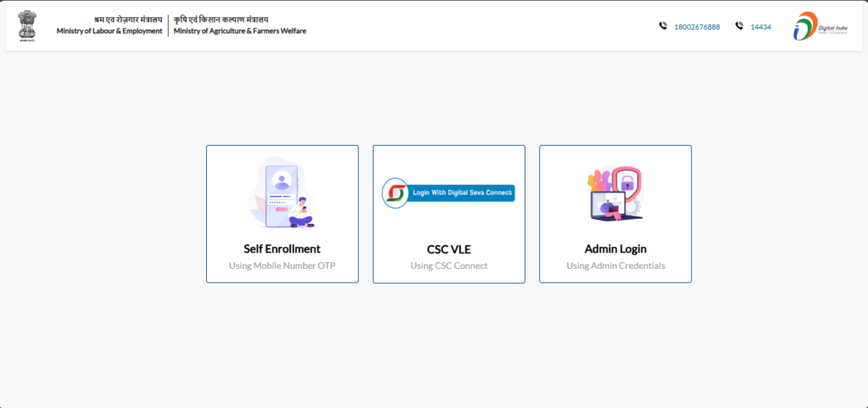Choose the CSC VLE heading
The width and height of the screenshot is (868, 408).
[448, 249]
